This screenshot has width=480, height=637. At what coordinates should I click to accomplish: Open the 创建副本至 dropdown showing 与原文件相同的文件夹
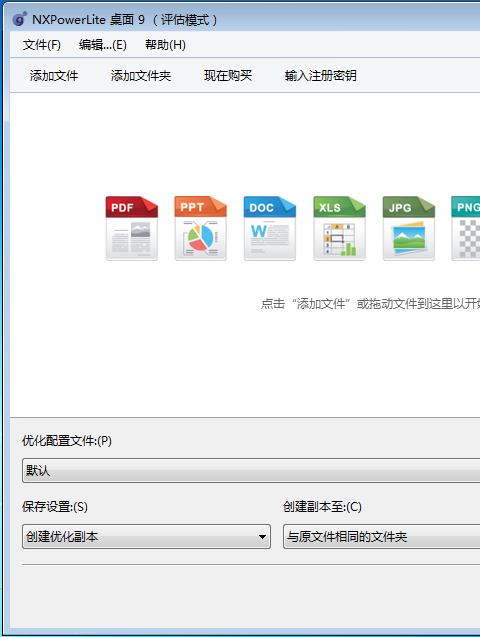click(x=381, y=537)
